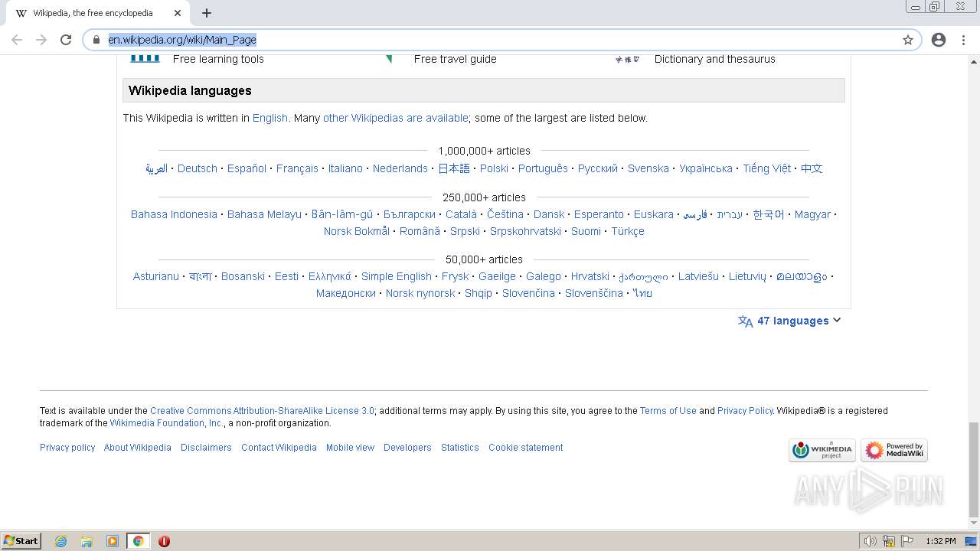Open the Polski Wikipedia link
The image size is (980, 551).
(494, 168)
